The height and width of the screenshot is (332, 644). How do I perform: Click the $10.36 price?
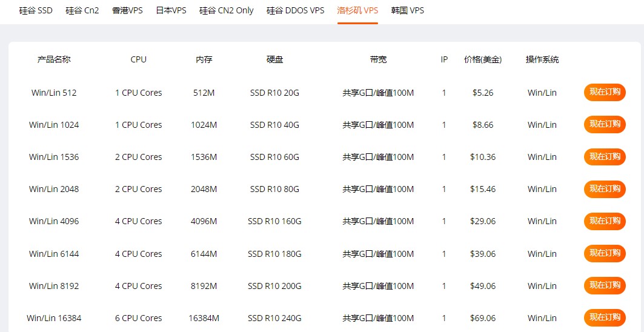pos(483,157)
